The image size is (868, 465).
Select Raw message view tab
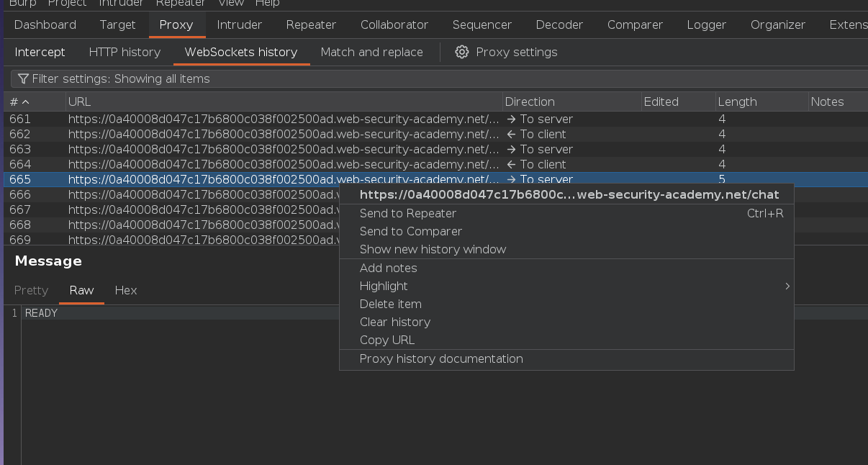click(81, 290)
